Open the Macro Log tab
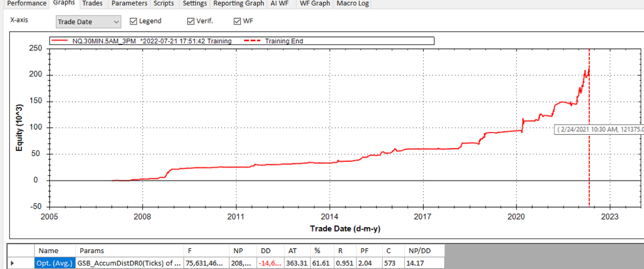644x269 pixels. [x=352, y=3]
